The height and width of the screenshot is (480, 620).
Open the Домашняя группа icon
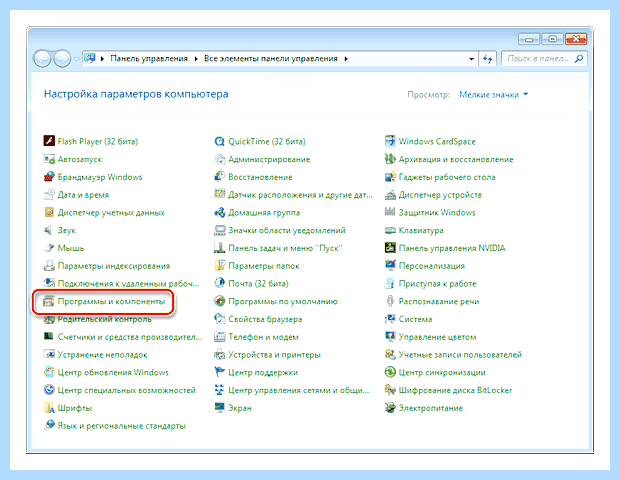click(219, 212)
